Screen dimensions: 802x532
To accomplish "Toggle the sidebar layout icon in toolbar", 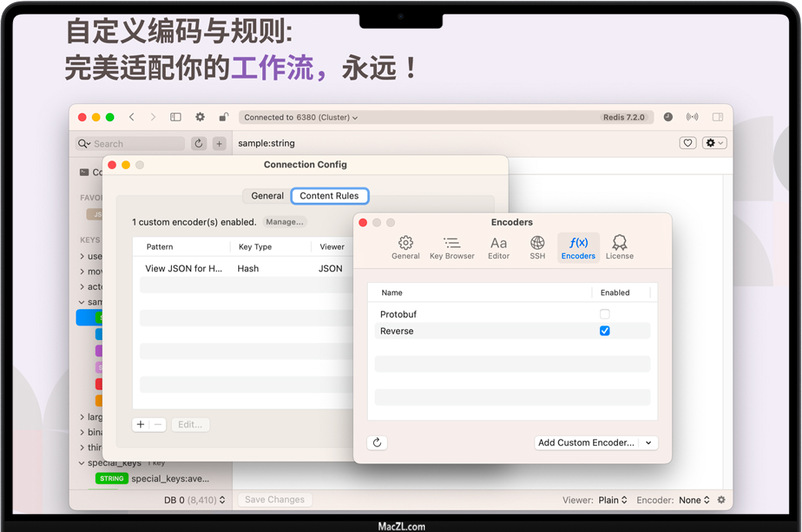I will (x=176, y=117).
